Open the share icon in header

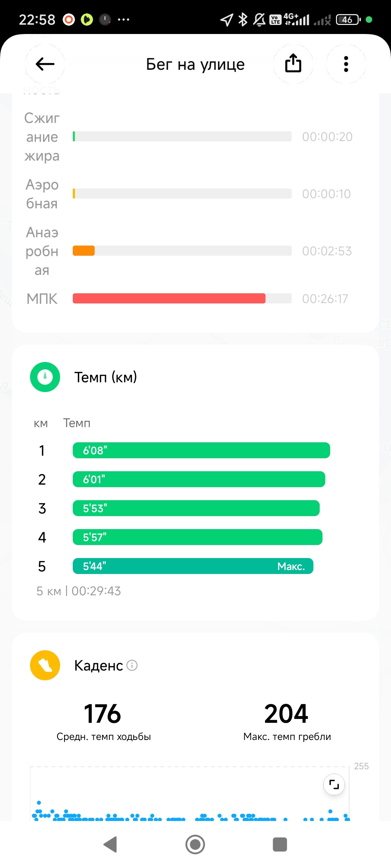[x=293, y=64]
